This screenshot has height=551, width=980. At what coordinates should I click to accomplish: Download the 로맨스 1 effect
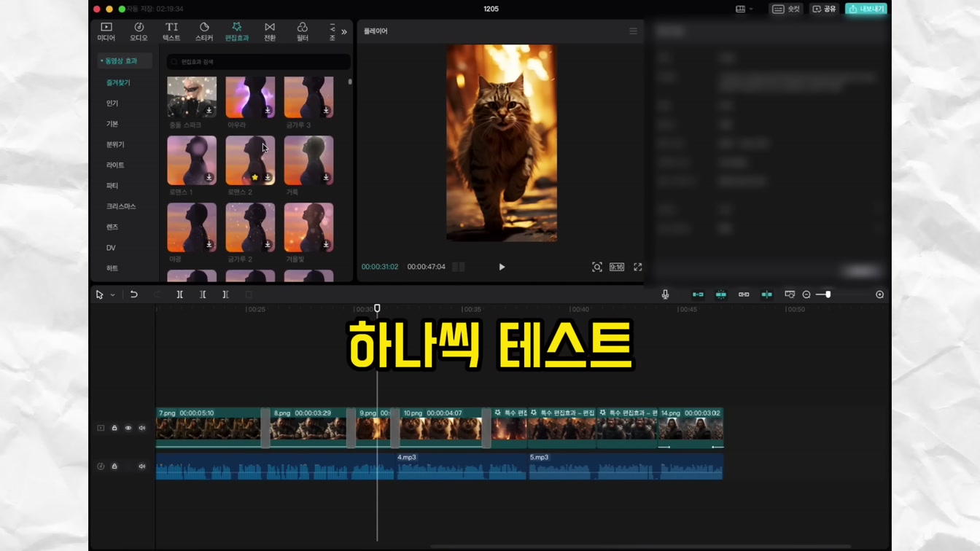[209, 178]
